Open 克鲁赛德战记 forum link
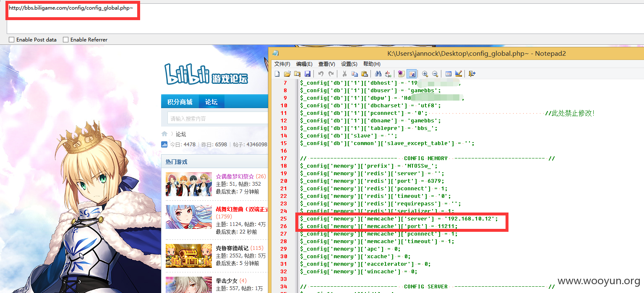644x293 pixels. (x=233, y=248)
